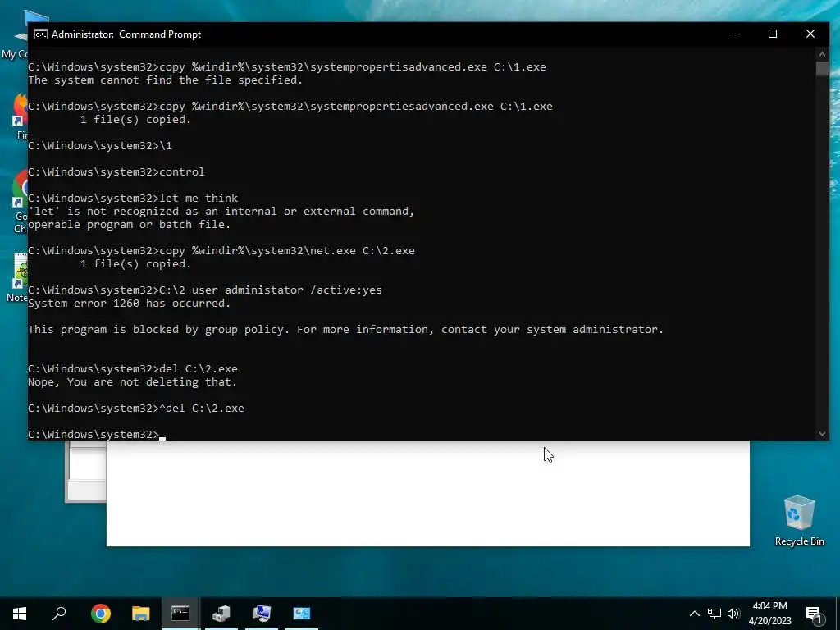
Task: Click the window-style taskbar app at the far right
Action: pyautogui.click(x=301, y=613)
